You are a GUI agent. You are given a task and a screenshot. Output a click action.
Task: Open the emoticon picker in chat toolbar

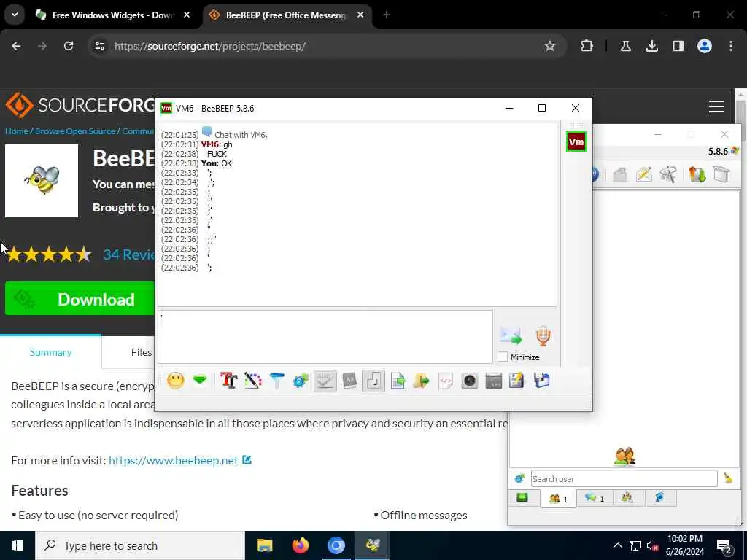pyautogui.click(x=176, y=381)
